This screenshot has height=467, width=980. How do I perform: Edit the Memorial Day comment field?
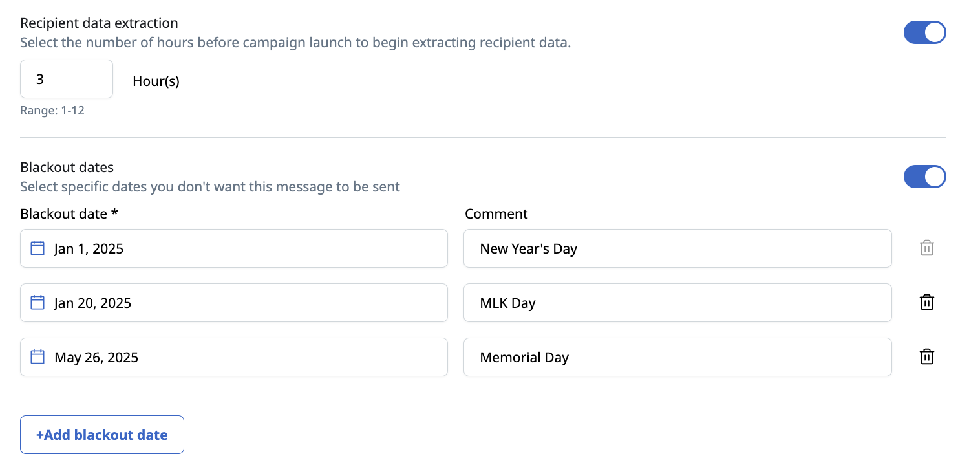coord(677,357)
